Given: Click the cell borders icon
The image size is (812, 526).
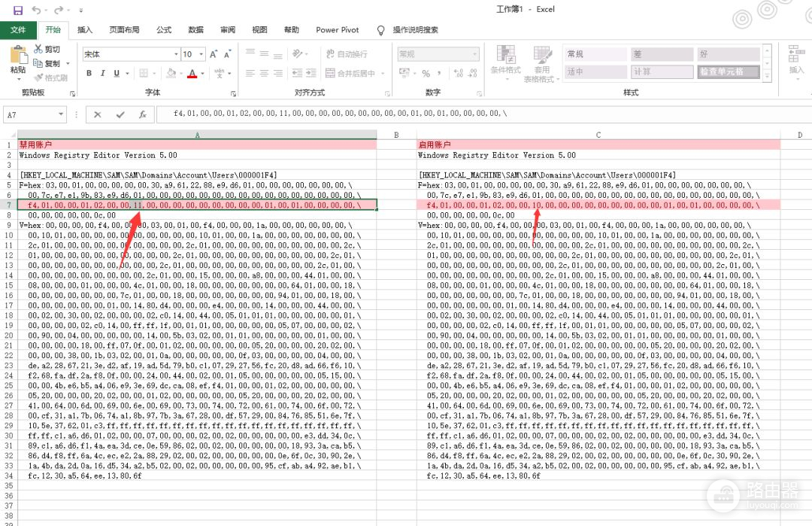Looking at the screenshot, I should pyautogui.click(x=144, y=73).
